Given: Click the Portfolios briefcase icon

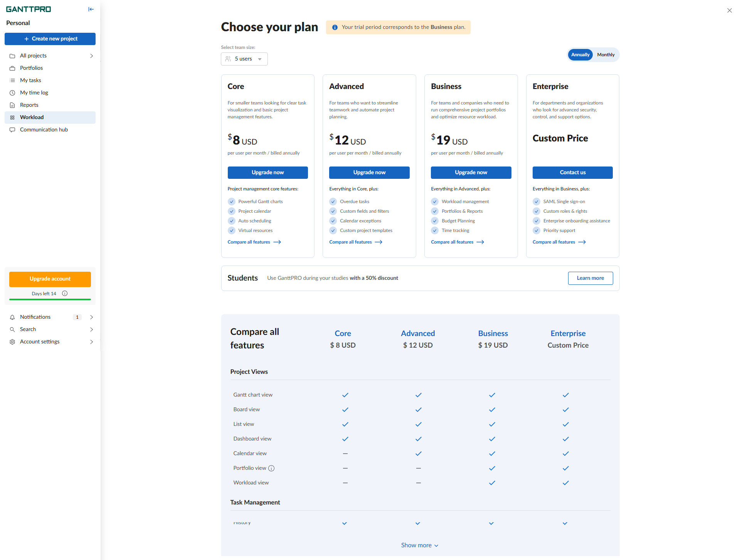Looking at the screenshot, I should point(12,68).
